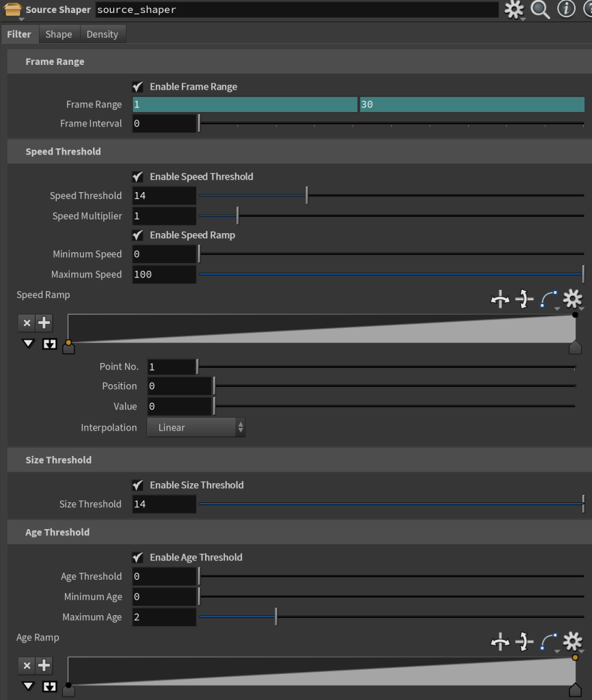Disable the Enable Frame Range checkbox
This screenshot has height=700, width=592.
138,87
